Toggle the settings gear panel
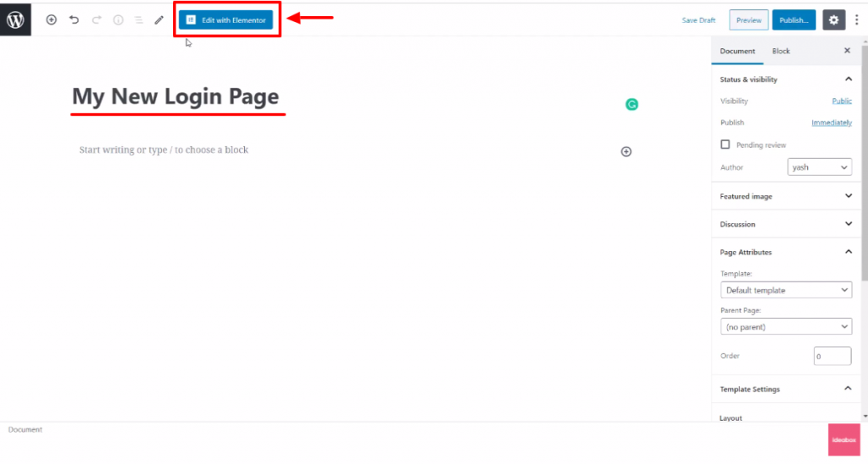 tap(834, 20)
